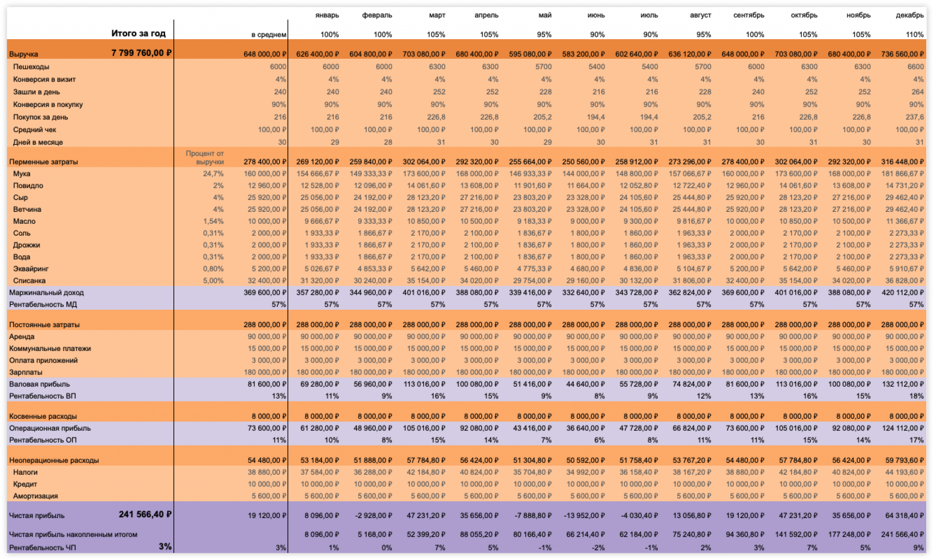Click the 'Постоянные затраты' row label
The height and width of the screenshot is (560, 934).
pyautogui.click(x=44, y=325)
